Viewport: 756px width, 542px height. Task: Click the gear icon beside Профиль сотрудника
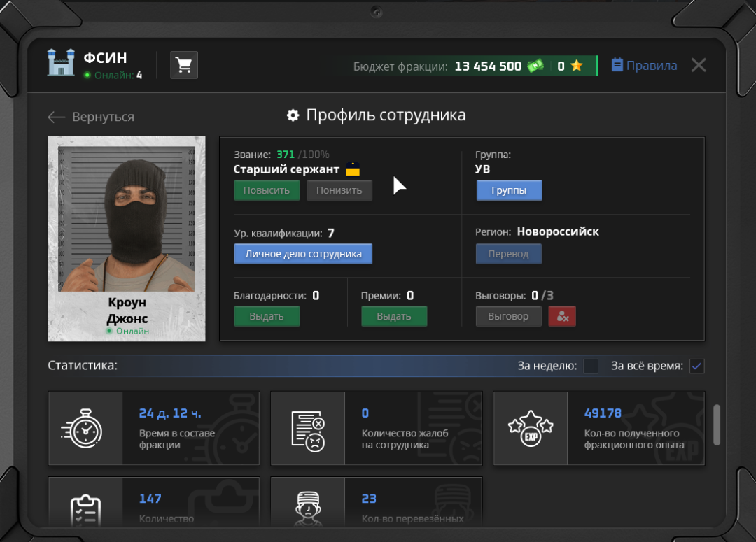[x=293, y=115]
